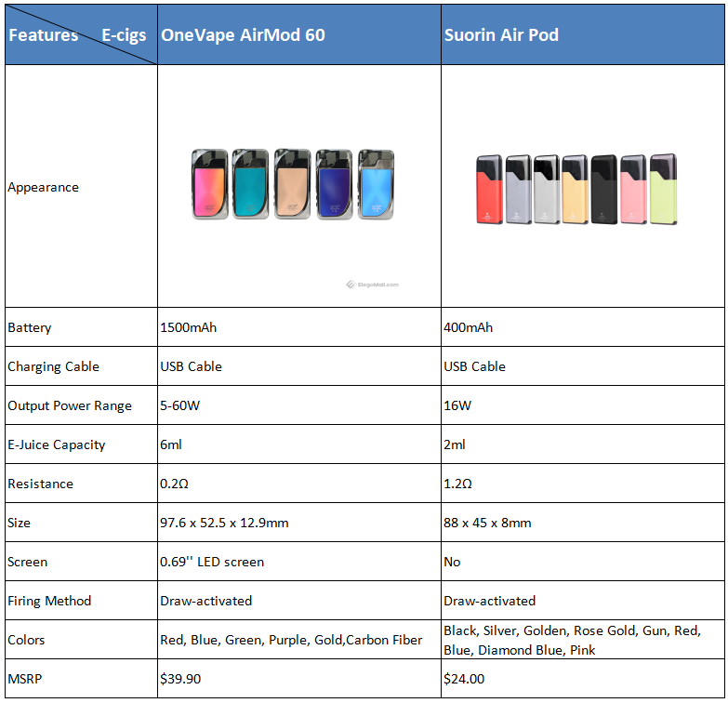This screenshot has height=703, width=728.
Task: Select the 'No' screen cell
Action: click(x=583, y=561)
